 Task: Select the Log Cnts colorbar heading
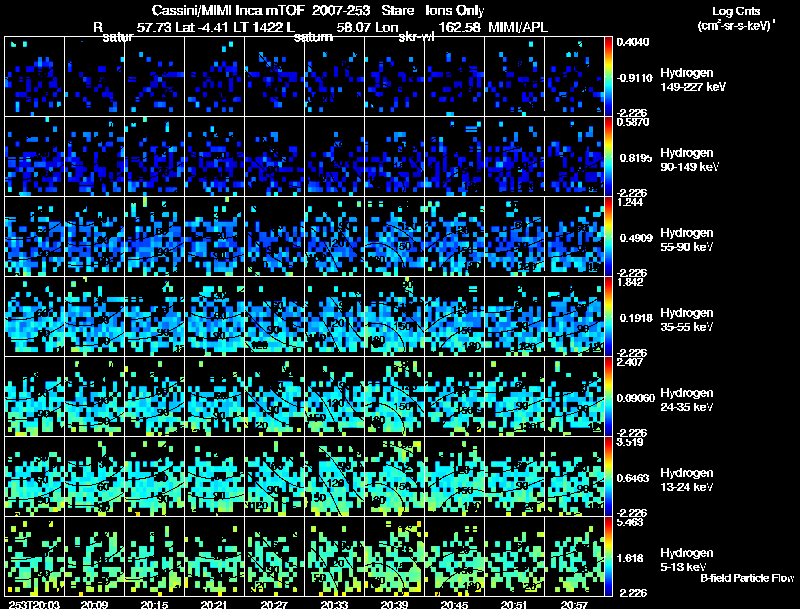click(736, 11)
